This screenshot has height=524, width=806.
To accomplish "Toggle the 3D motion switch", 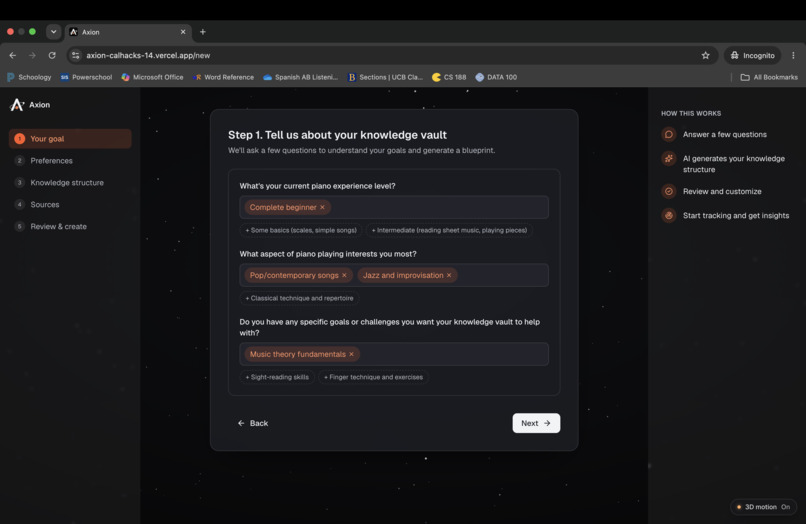I will tap(763, 507).
